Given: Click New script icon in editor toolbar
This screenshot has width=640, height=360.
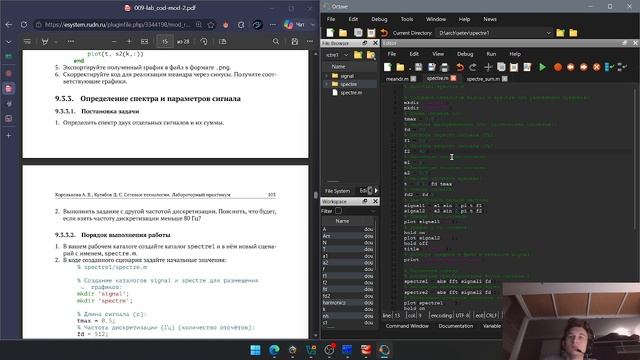Looking at the screenshot, I should click(x=387, y=67).
